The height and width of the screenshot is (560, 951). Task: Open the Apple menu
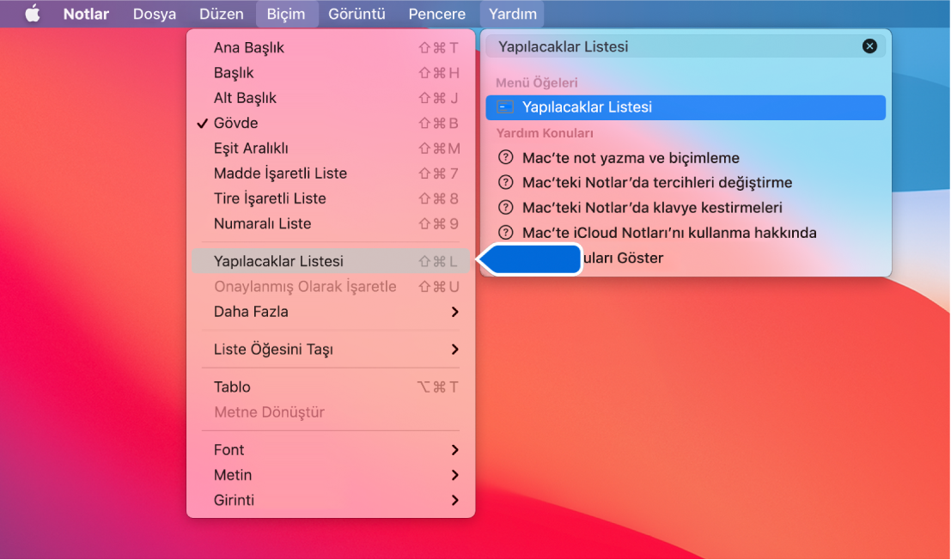(32, 14)
